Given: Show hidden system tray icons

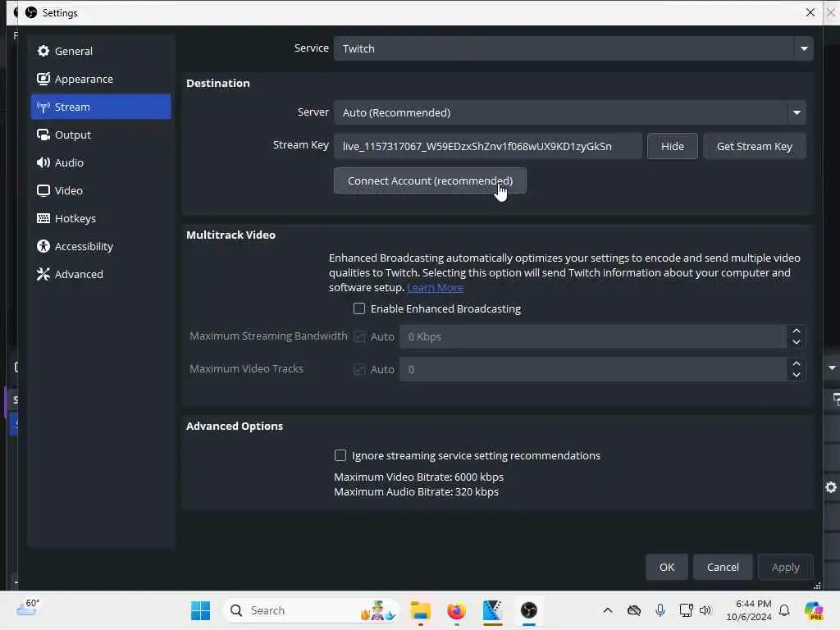Looking at the screenshot, I should coord(608,610).
